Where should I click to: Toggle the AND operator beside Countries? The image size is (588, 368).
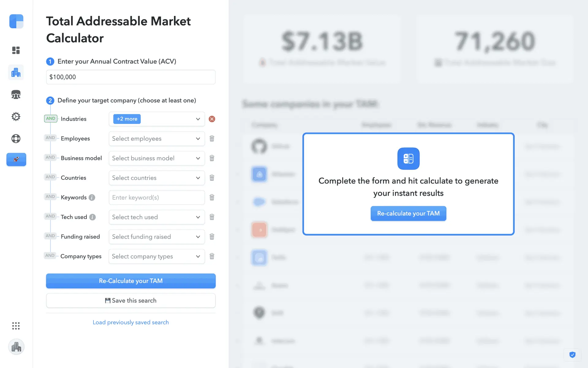(50, 177)
